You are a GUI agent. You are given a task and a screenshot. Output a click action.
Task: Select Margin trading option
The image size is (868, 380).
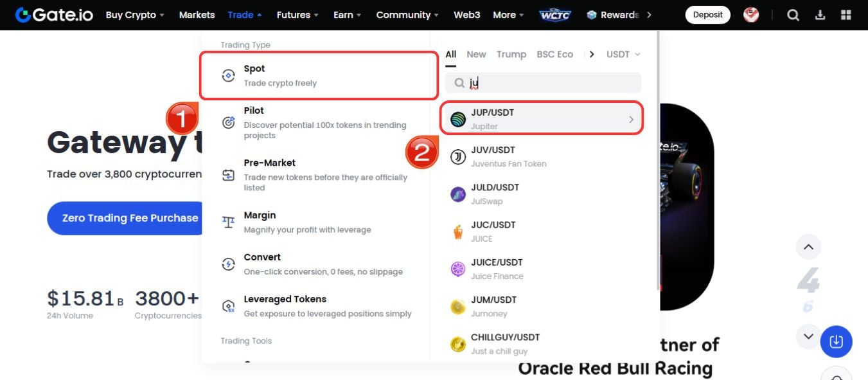pyautogui.click(x=315, y=222)
